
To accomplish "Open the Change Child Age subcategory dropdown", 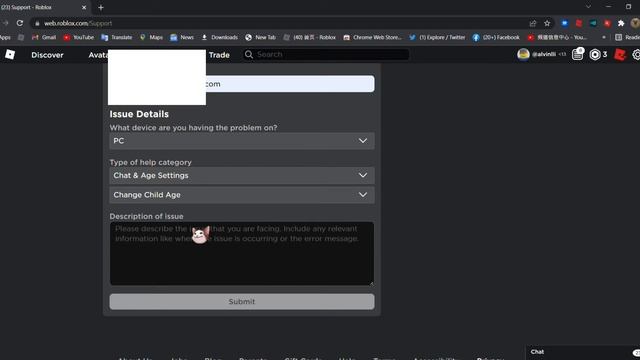I will tap(242, 195).
